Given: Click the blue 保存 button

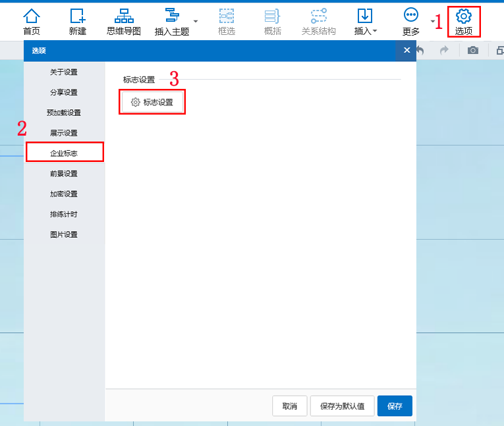Looking at the screenshot, I should (x=395, y=406).
